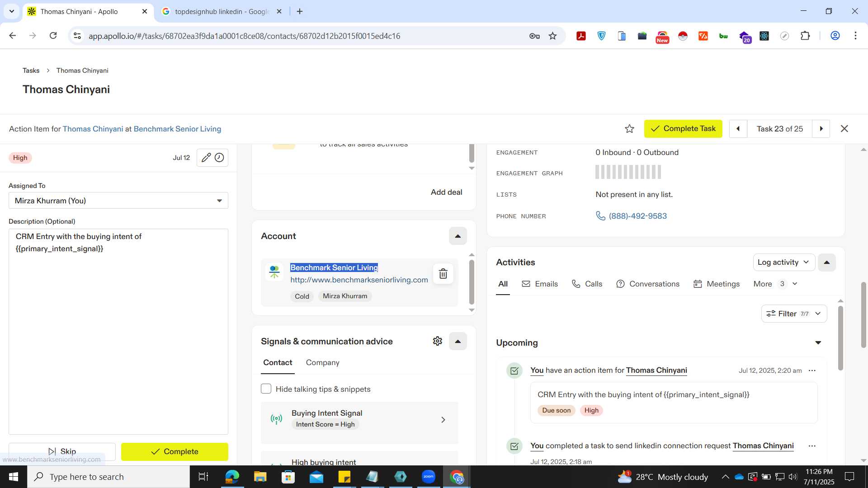Open the Meetings tab
This screenshot has height=488, width=868.
click(x=717, y=284)
